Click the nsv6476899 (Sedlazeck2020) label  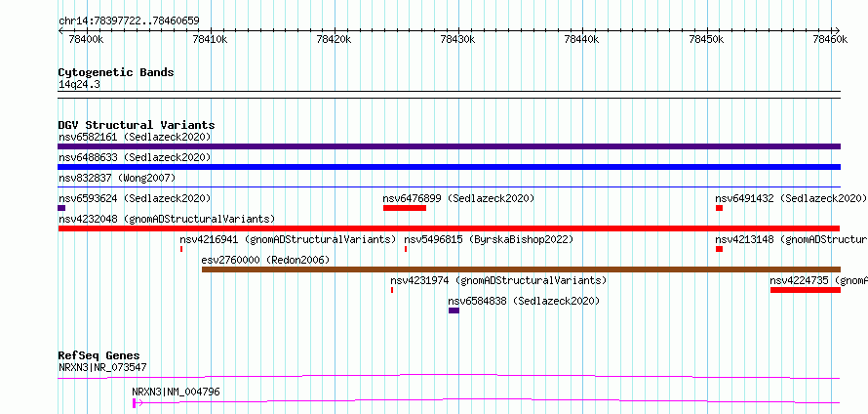point(458,198)
